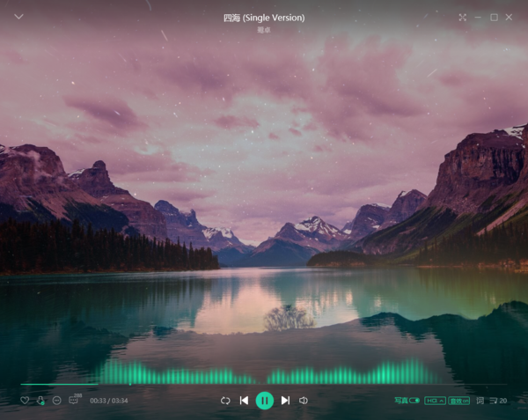
Task: Open the play queue showing 20
Action: 498,401
